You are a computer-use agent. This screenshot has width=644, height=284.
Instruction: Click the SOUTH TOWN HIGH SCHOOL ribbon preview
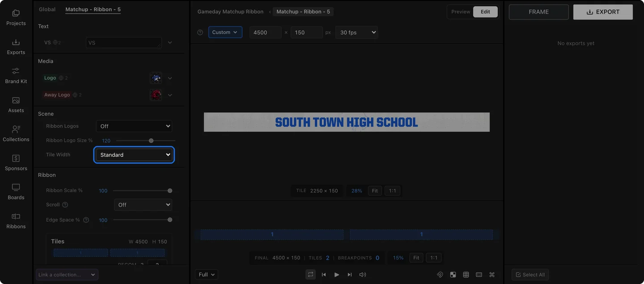coord(347,122)
